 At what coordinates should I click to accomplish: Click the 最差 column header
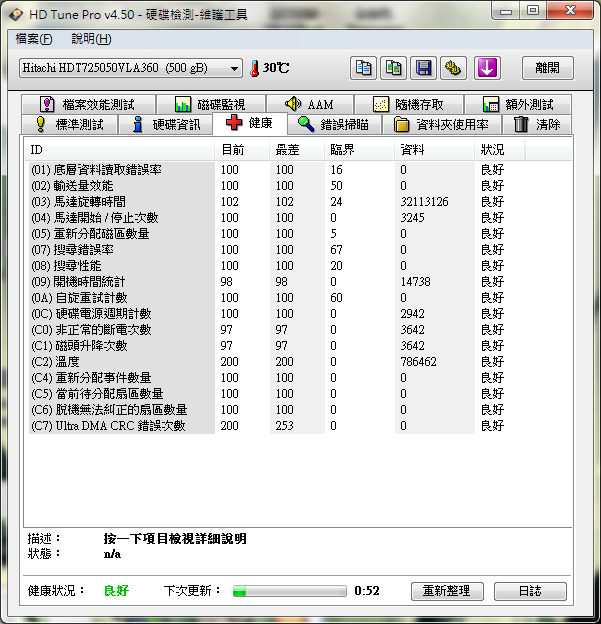coord(296,150)
